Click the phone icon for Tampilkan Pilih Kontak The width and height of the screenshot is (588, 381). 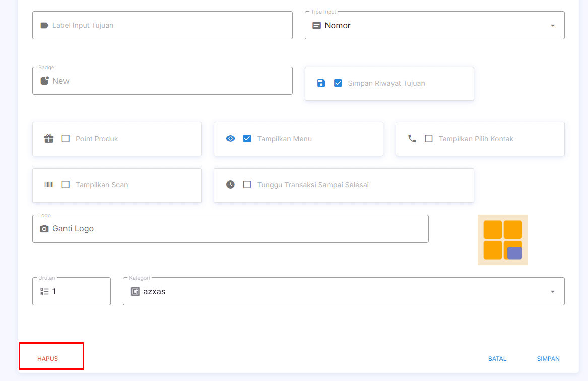point(412,139)
